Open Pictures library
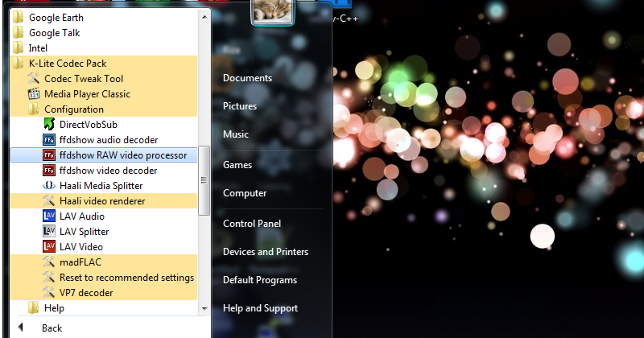Screen dimensions: 644x338 pyautogui.click(x=240, y=106)
